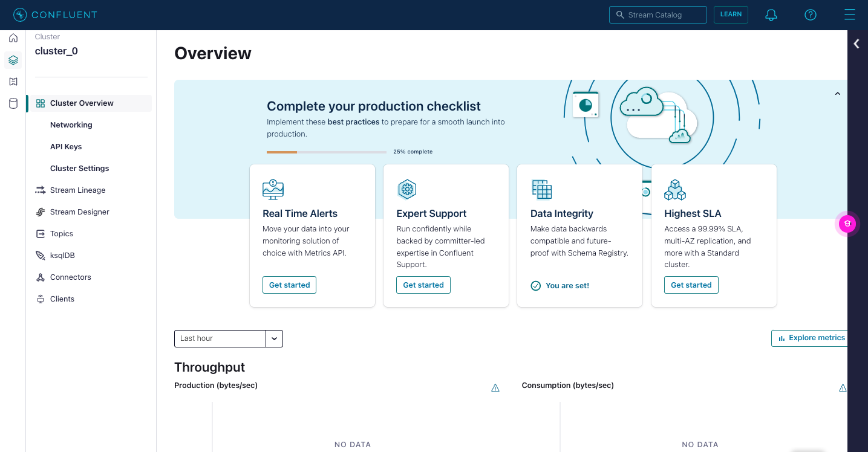
Task: Collapse the production checklist banner
Action: coord(838,94)
